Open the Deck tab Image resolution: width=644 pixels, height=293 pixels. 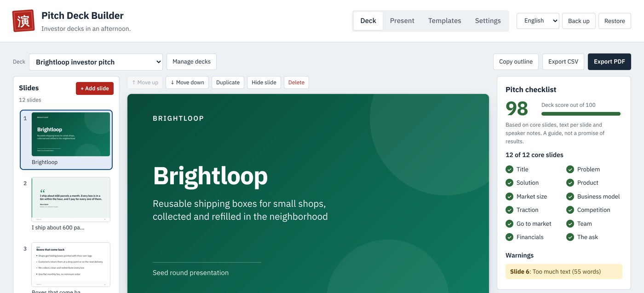click(x=368, y=21)
